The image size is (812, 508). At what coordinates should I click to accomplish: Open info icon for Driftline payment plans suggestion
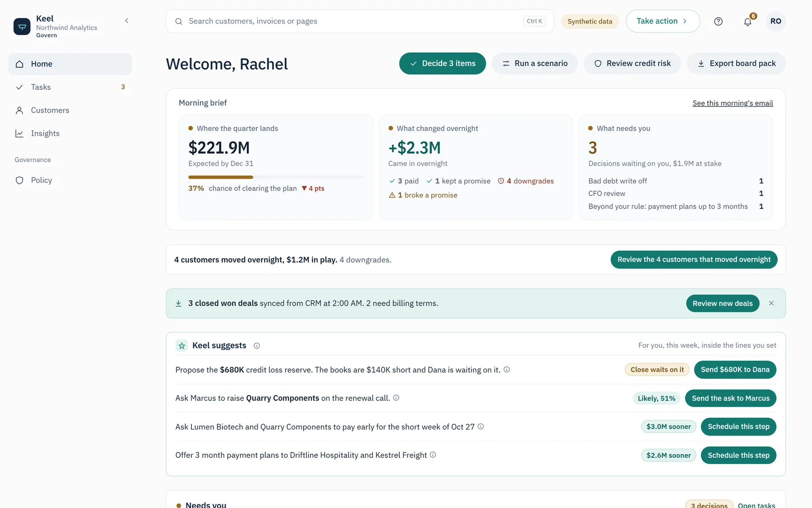coord(433,455)
